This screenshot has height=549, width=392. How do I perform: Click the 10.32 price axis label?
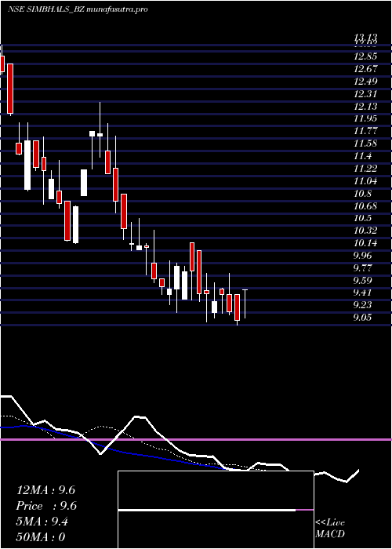(x=365, y=231)
